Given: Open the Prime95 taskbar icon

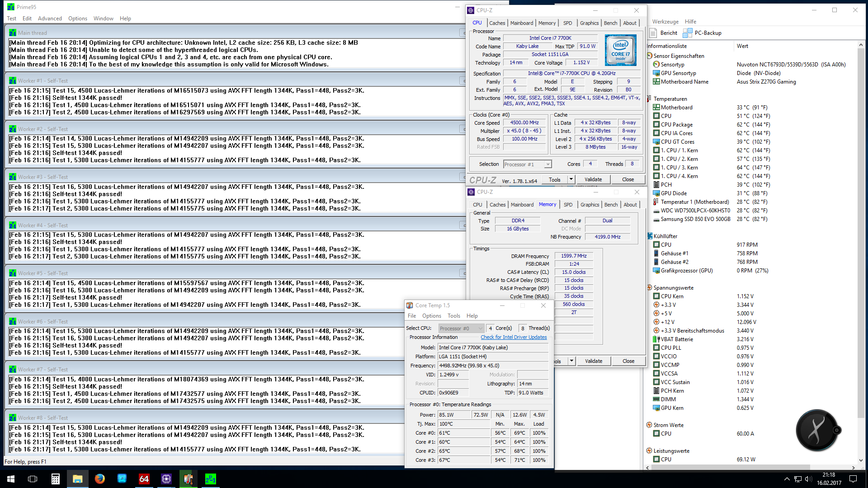Looking at the screenshot, I should 210,479.
